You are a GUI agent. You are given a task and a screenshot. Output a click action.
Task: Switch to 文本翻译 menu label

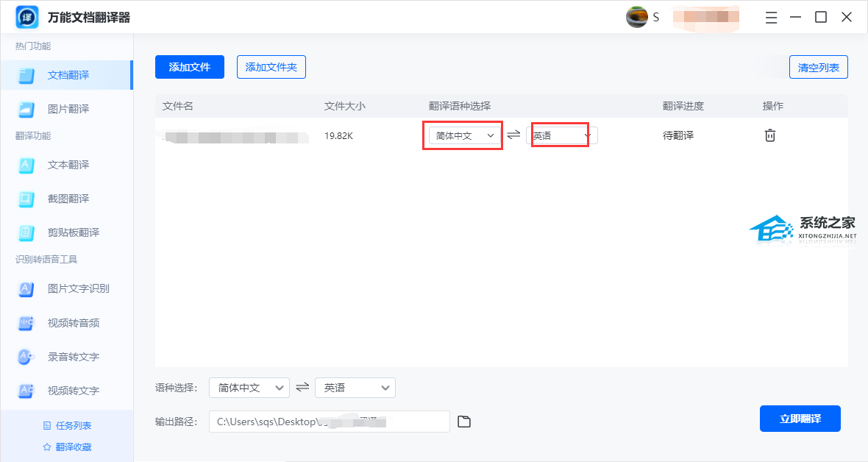tap(68, 165)
